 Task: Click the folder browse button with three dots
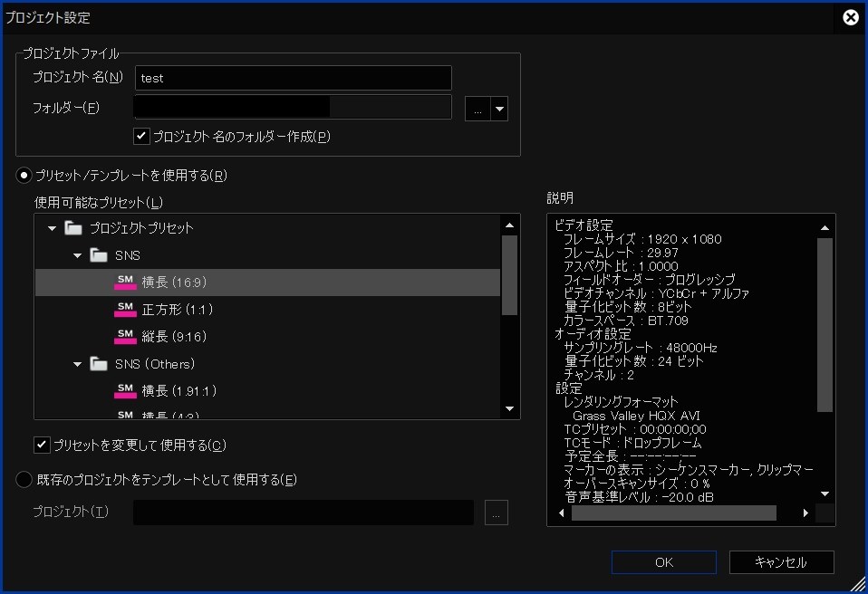click(x=477, y=110)
